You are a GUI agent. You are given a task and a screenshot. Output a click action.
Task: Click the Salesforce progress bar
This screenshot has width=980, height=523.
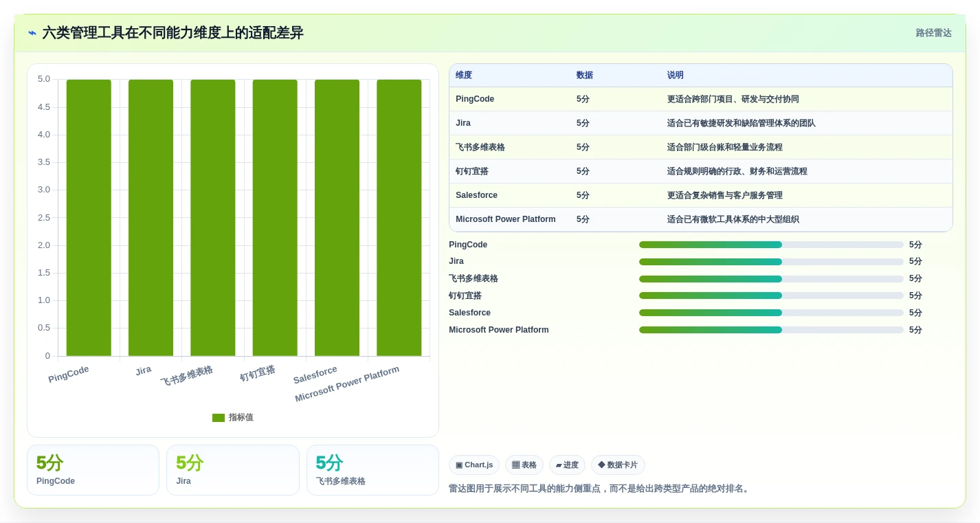click(x=771, y=313)
